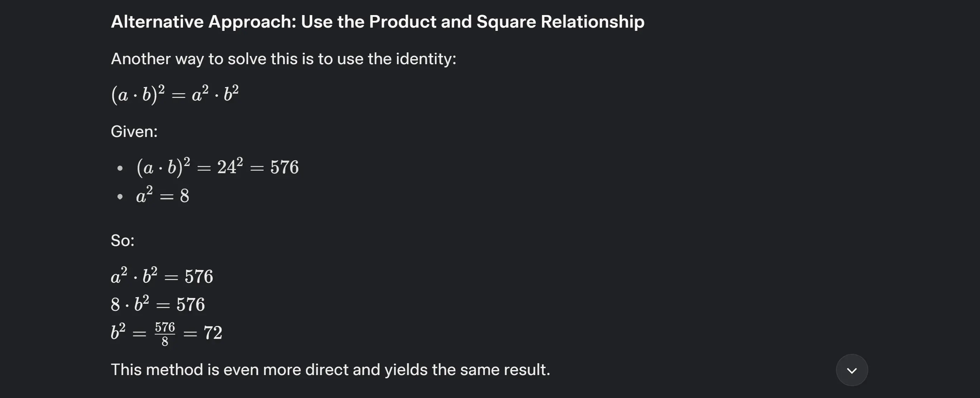980x398 pixels.
Task: Click the number 576 in the first bullet
Action: click(x=284, y=167)
